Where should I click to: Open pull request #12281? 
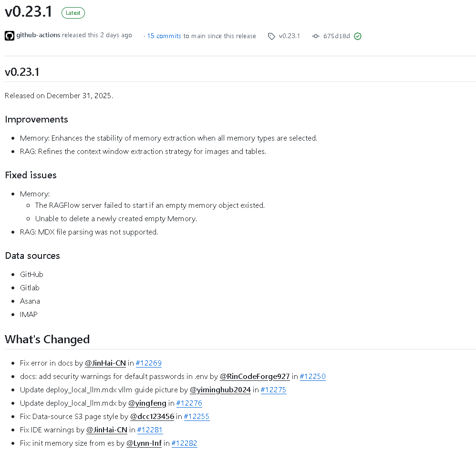click(x=150, y=430)
